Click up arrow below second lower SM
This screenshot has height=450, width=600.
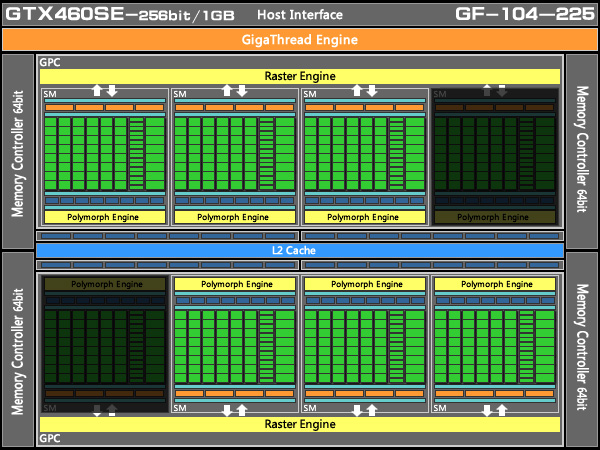pos(242,410)
